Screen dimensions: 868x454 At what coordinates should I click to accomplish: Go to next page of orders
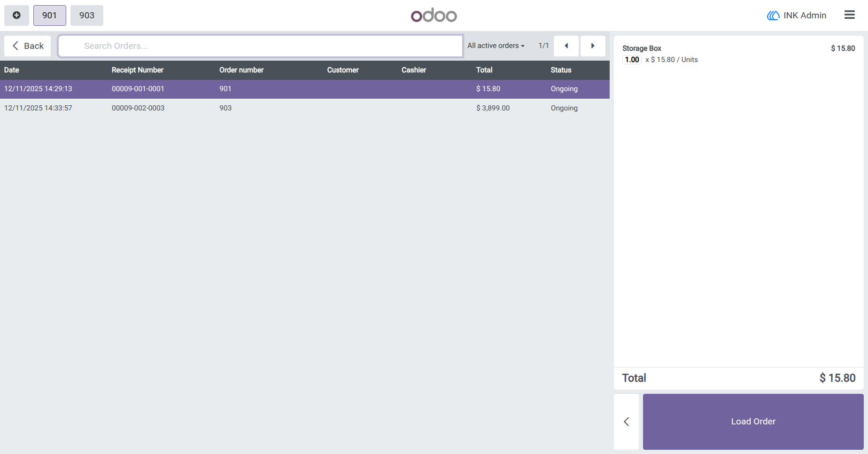(x=593, y=46)
